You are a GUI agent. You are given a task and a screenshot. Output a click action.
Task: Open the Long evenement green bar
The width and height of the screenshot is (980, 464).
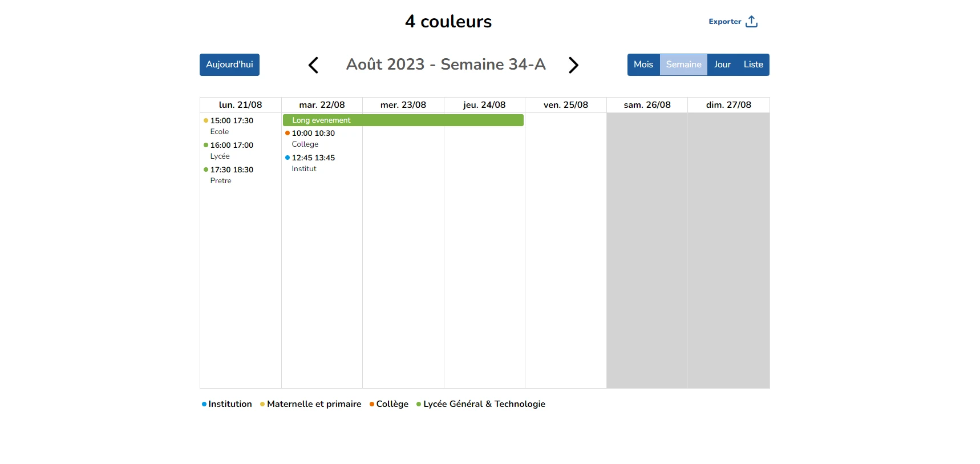coord(403,120)
